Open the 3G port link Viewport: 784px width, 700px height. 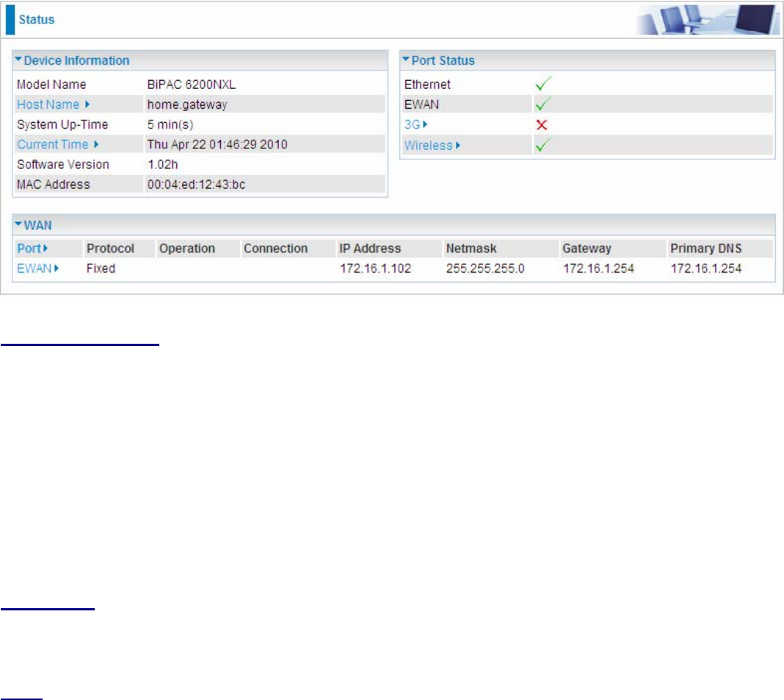[x=416, y=125]
